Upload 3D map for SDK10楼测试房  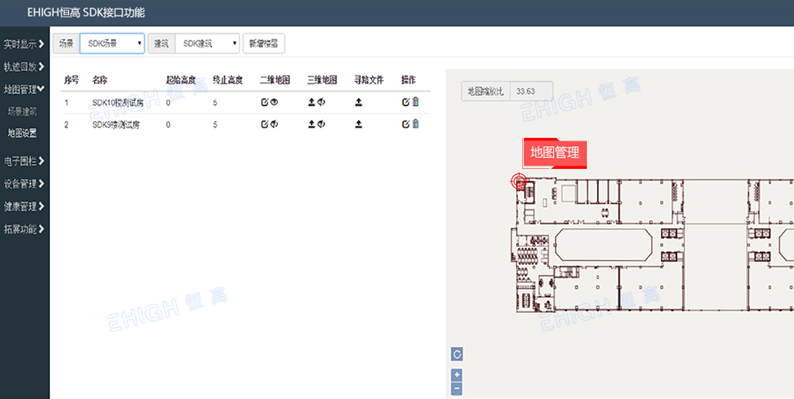(311, 102)
